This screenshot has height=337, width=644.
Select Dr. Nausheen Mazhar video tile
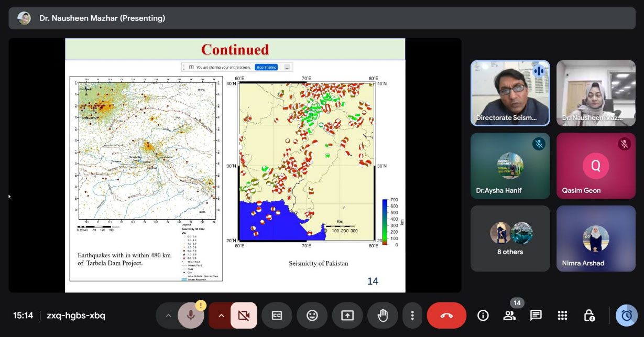[x=596, y=93]
